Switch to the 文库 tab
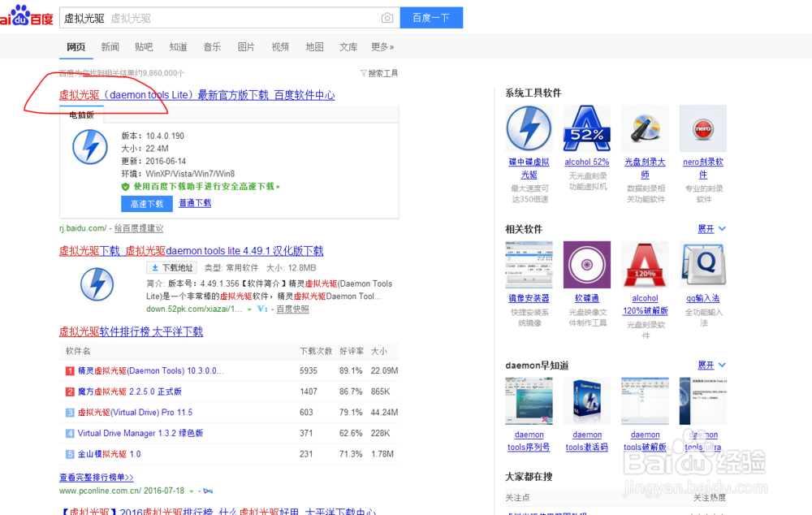812x515 pixels. (x=348, y=47)
